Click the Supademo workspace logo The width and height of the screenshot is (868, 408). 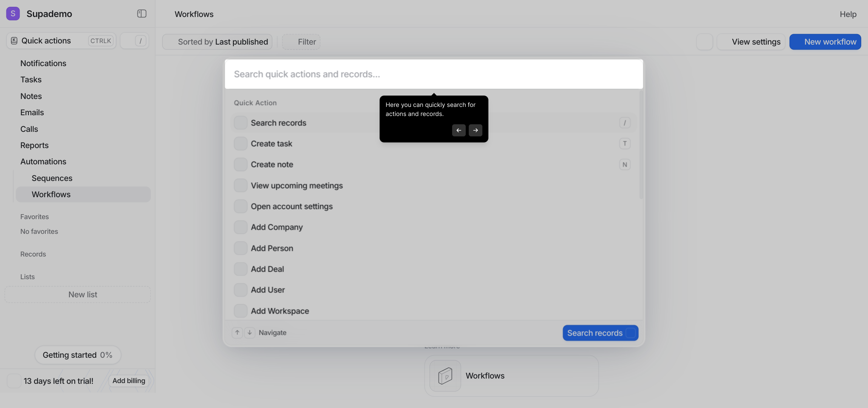pos(13,14)
